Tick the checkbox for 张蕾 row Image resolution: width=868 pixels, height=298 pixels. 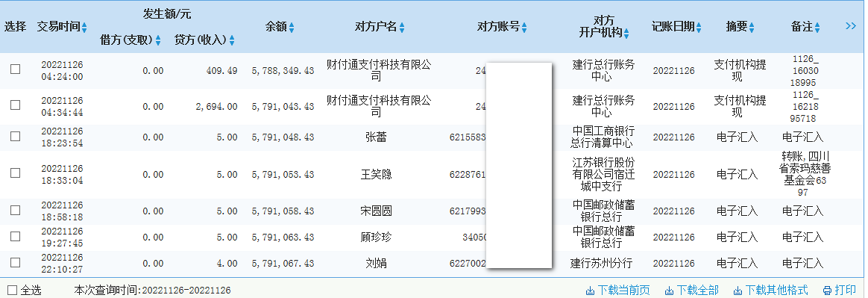pyautogui.click(x=16, y=137)
